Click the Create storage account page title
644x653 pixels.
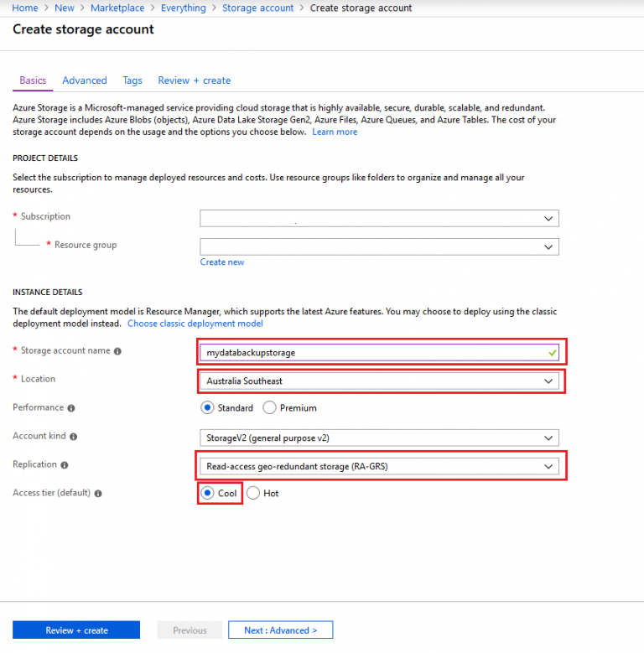pos(83,29)
